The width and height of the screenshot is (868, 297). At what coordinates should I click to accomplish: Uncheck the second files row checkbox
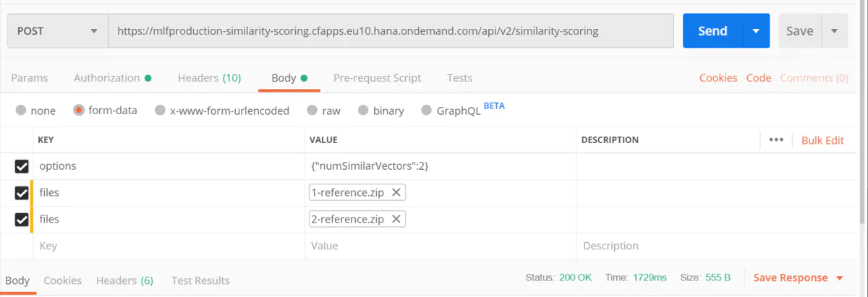(22, 219)
